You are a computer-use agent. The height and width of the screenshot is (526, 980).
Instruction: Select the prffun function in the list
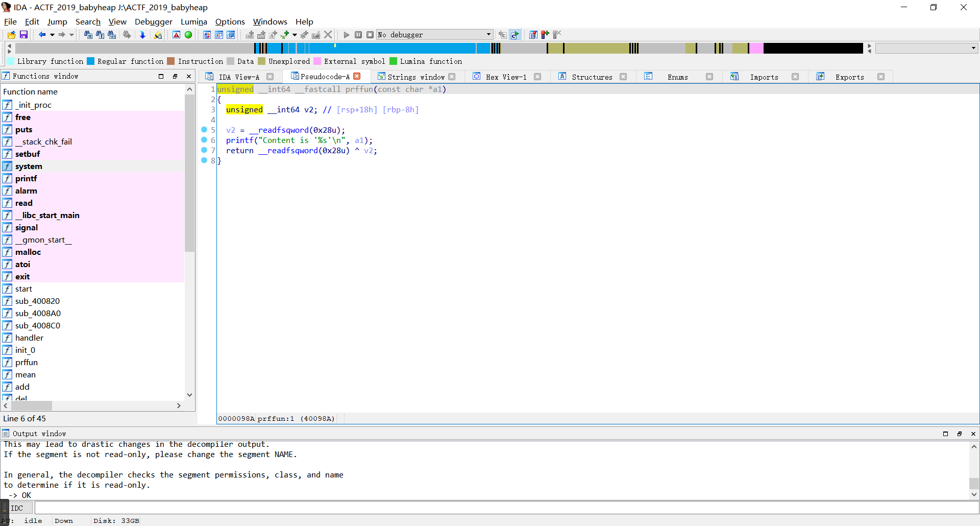[27, 363]
